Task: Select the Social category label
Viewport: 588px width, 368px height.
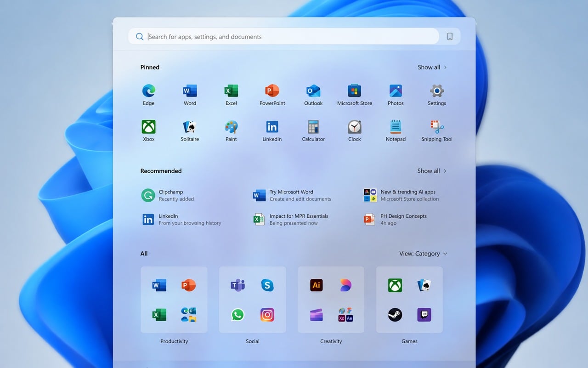Action: coord(253,341)
